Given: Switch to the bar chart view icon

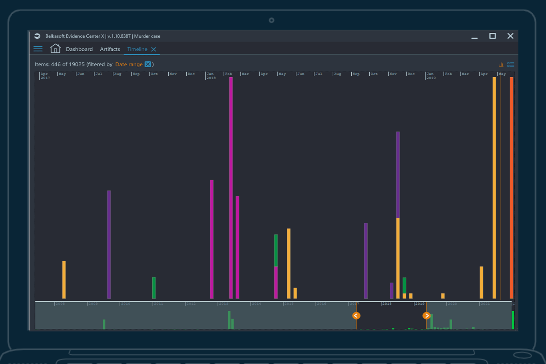Looking at the screenshot, I should coord(501,64).
